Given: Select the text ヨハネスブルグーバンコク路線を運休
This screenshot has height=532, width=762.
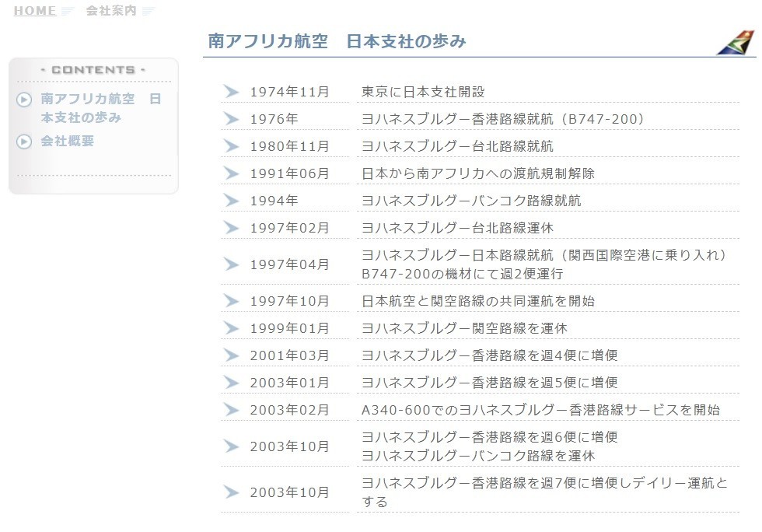Looking at the screenshot, I should [x=478, y=456].
